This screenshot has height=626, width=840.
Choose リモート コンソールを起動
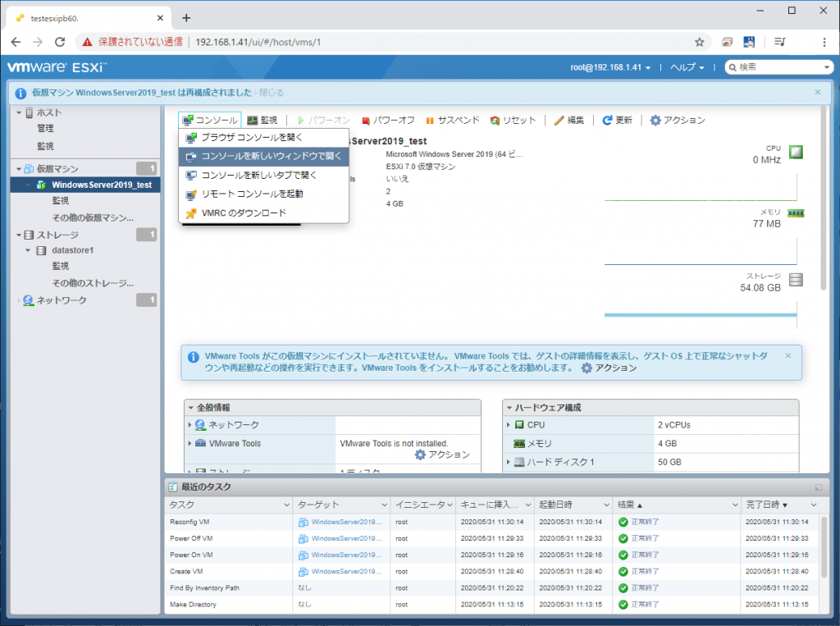(263, 194)
